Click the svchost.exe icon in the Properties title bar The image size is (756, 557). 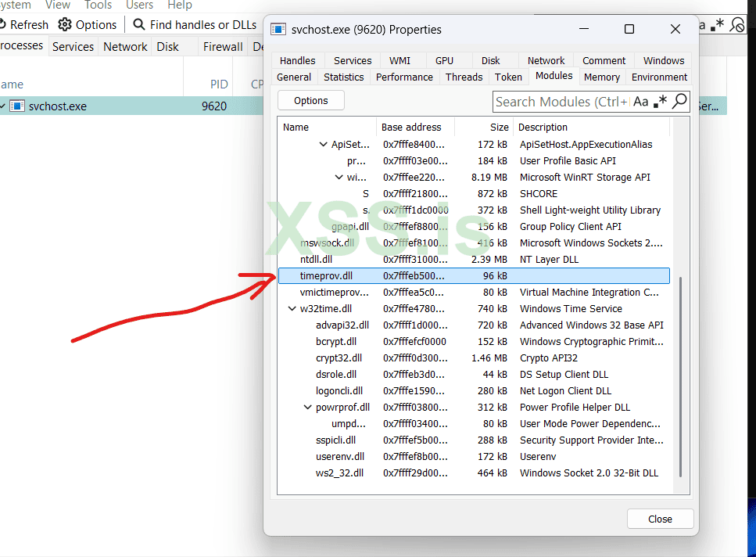(x=278, y=29)
